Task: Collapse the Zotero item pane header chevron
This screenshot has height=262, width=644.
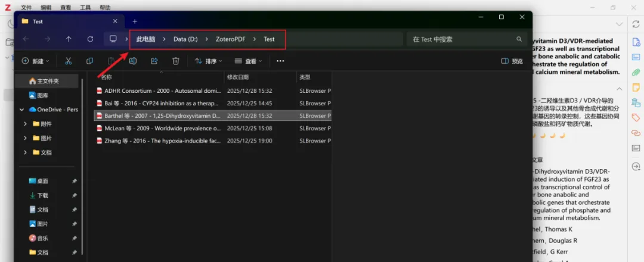Action: (620, 24)
